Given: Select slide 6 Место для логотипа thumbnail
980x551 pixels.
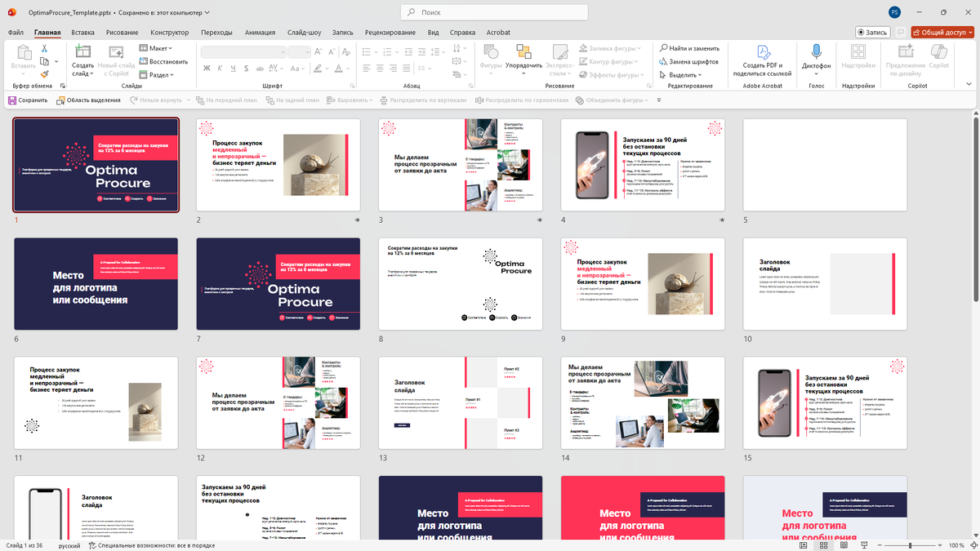Looking at the screenshot, I should [x=96, y=284].
